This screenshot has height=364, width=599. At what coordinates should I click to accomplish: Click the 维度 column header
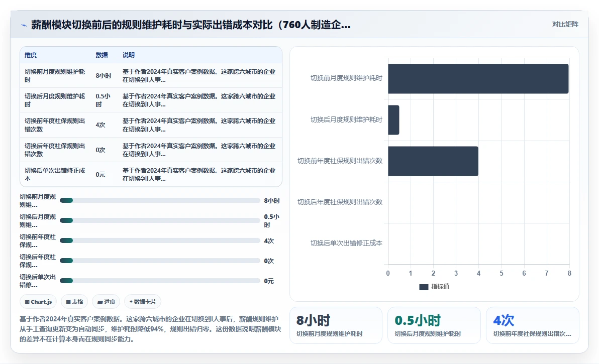pyautogui.click(x=31, y=55)
